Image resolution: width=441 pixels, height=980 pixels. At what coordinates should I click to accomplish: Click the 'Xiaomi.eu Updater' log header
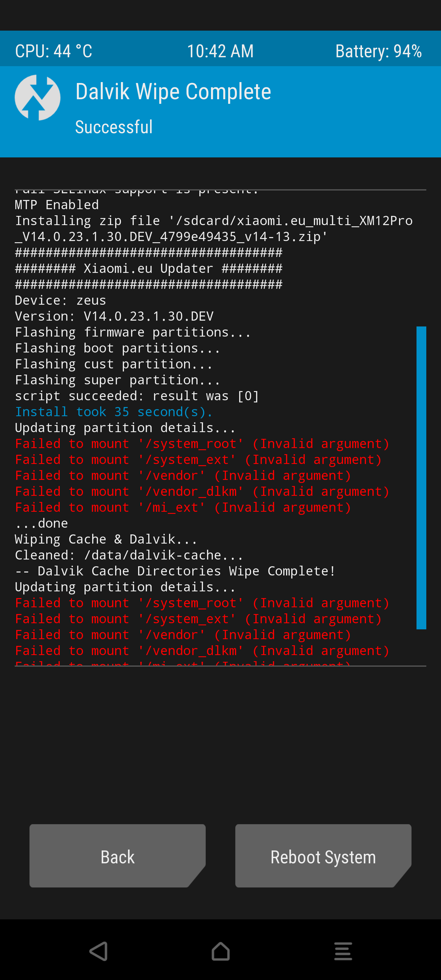coord(149,268)
